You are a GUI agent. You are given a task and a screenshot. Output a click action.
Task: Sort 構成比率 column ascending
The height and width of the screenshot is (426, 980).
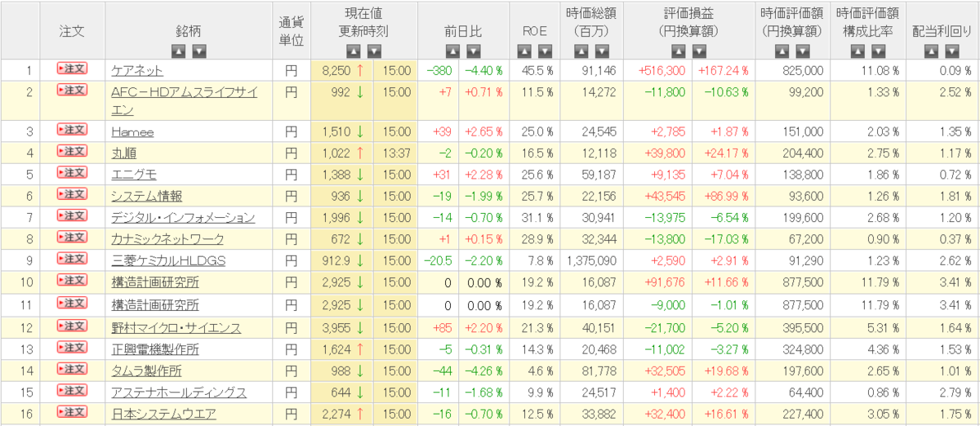tap(856, 51)
